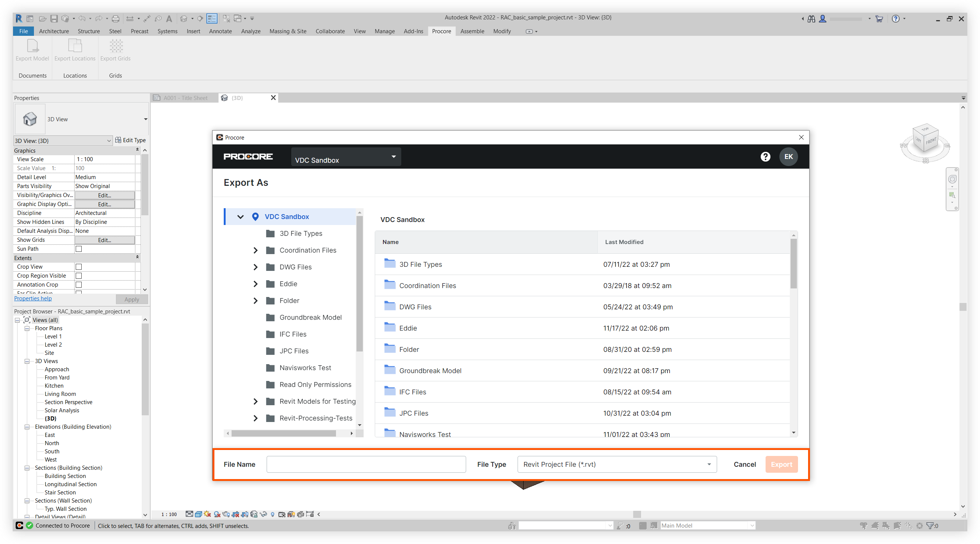Click the sign-in user icon in title bar
The height and width of the screenshot is (544, 980).
pos(823,18)
